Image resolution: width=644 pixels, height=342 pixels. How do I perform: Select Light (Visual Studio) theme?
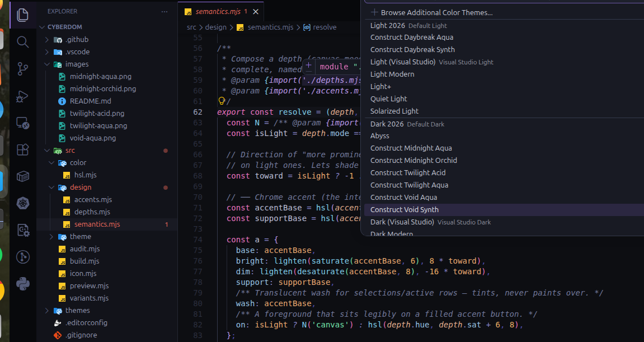pyautogui.click(x=504, y=62)
